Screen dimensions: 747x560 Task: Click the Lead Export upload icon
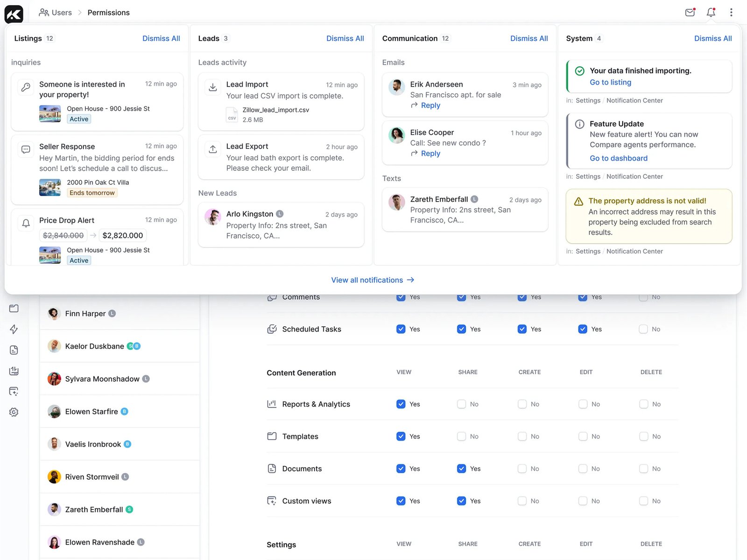[x=213, y=149]
